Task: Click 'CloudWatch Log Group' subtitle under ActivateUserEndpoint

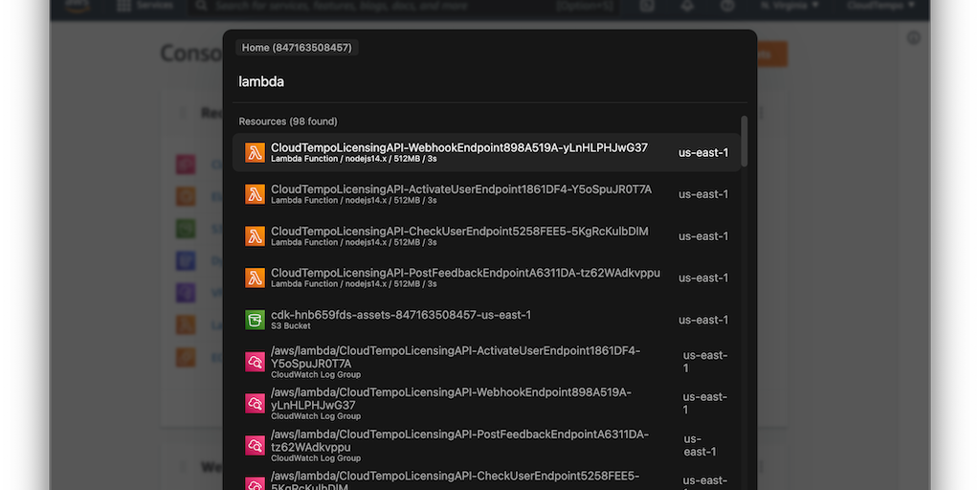Action: pyautogui.click(x=316, y=375)
